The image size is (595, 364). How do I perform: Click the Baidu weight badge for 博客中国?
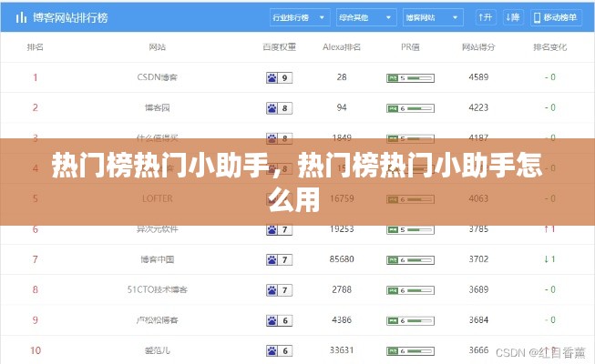point(279,260)
